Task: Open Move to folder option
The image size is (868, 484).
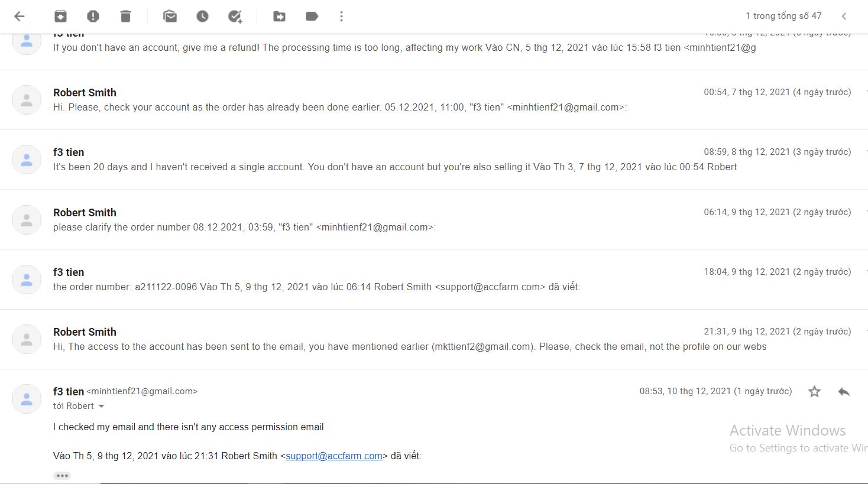Action: coord(279,17)
